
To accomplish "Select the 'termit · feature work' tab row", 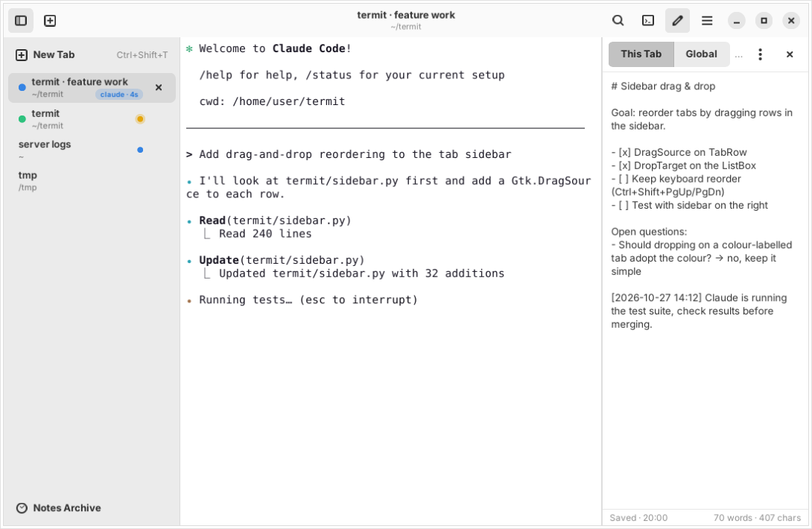I will pos(92,88).
